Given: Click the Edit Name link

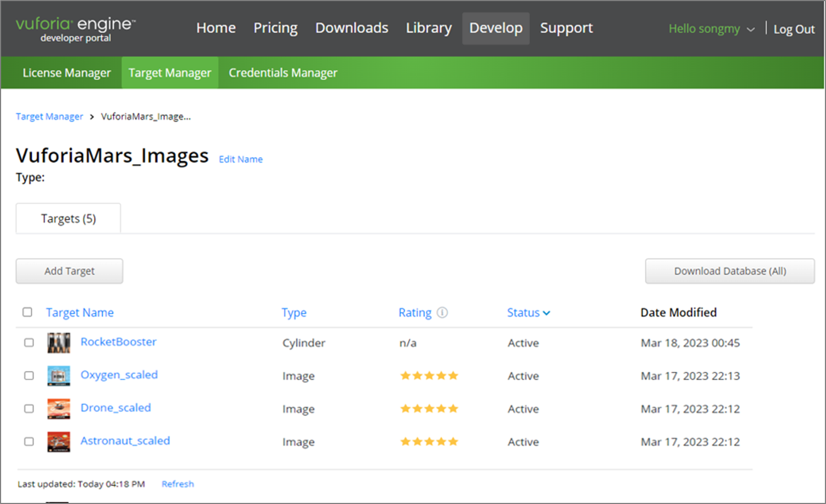Looking at the screenshot, I should click(x=241, y=159).
